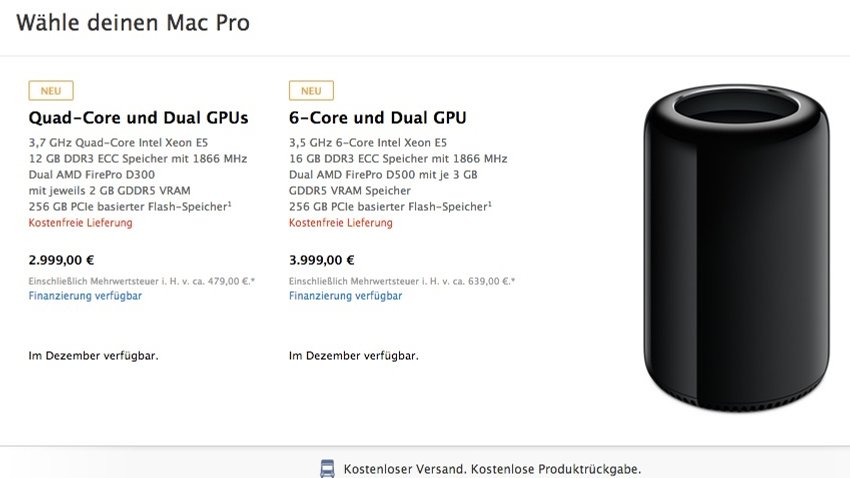Click the footnote marker after 6-Core Flash-Speicher
The height and width of the screenshot is (478, 850).
[490, 204]
